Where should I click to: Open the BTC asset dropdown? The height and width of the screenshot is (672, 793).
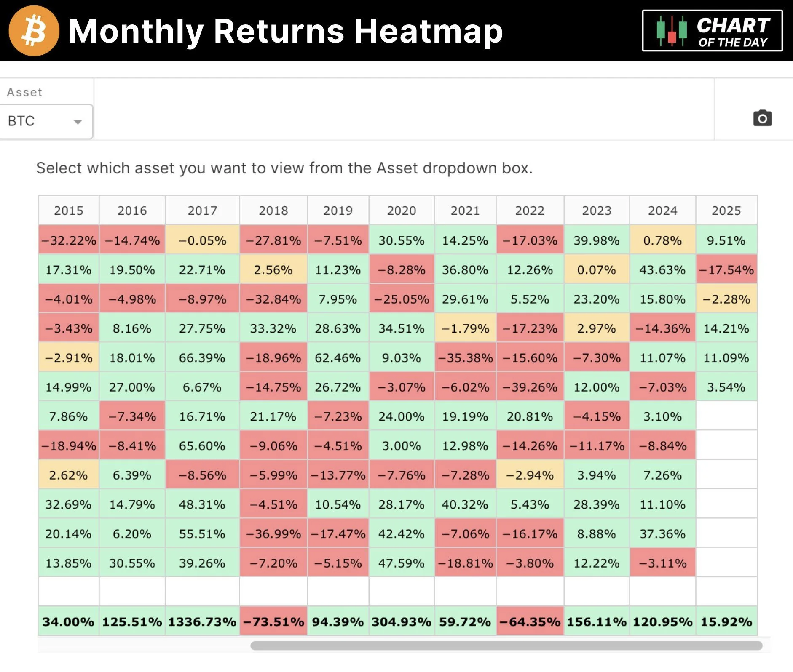click(x=45, y=121)
